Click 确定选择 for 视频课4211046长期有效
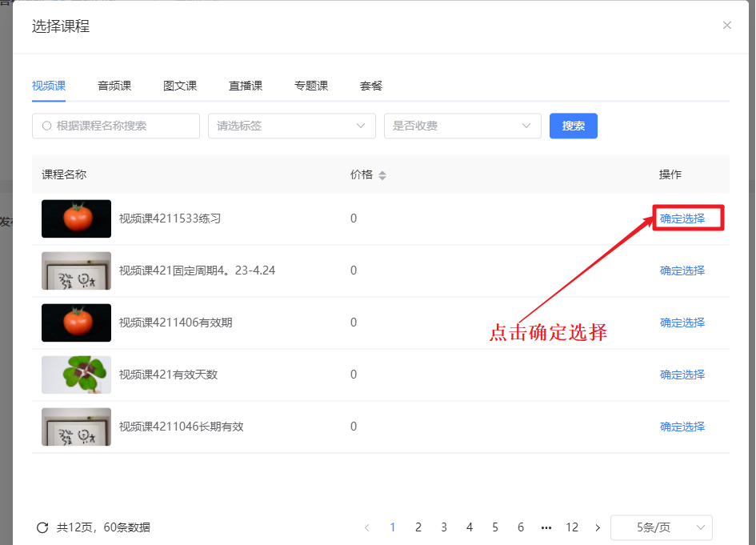The width and height of the screenshot is (756, 545). tap(682, 427)
